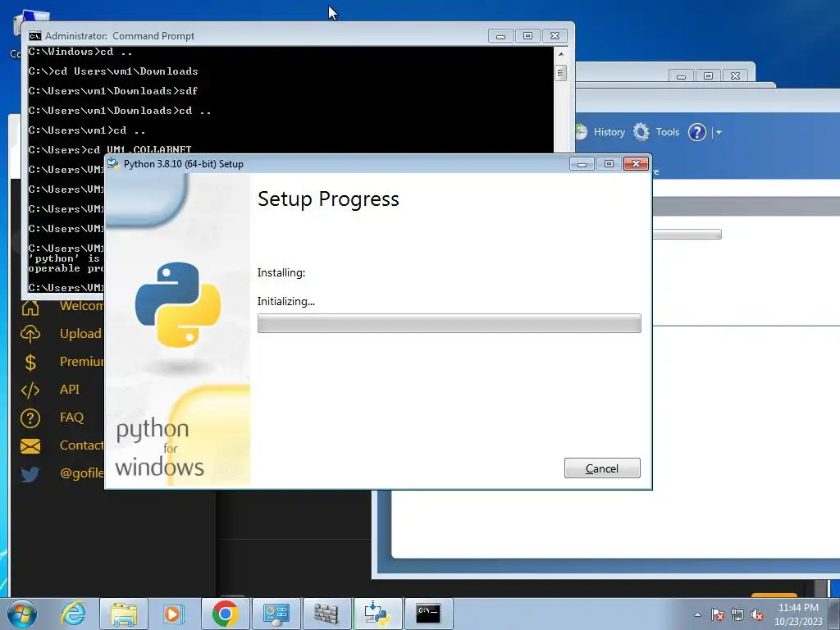Maximize the Administrator Command Prompt window

tap(527, 36)
